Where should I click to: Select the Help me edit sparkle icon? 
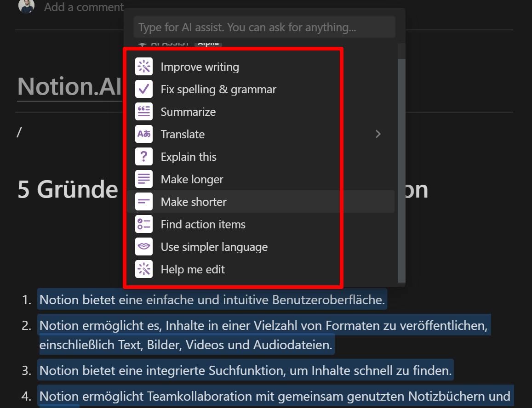click(x=143, y=269)
